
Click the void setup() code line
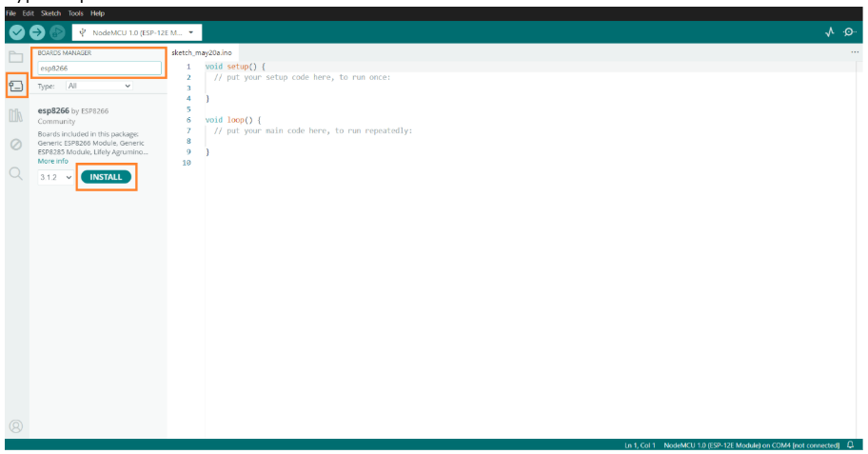click(x=235, y=67)
